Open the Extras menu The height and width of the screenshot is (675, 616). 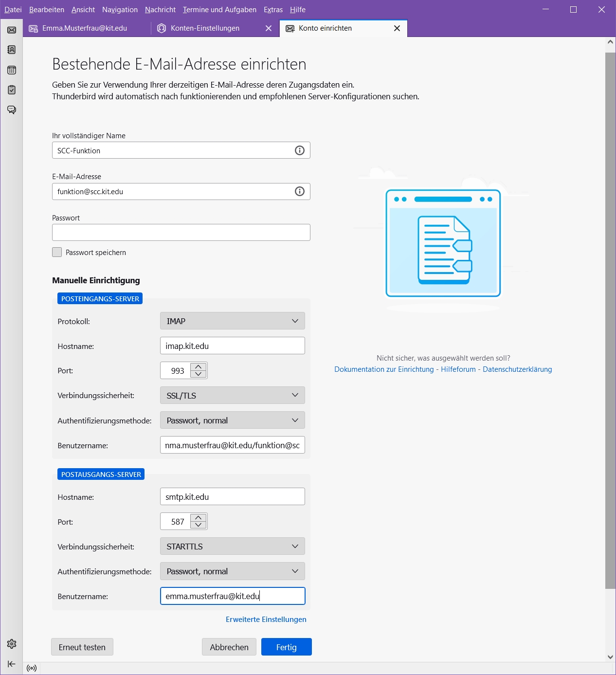(x=273, y=10)
